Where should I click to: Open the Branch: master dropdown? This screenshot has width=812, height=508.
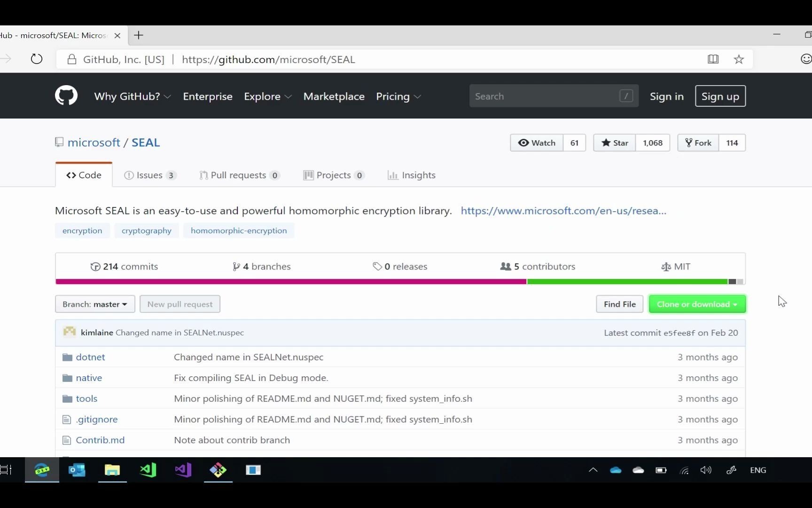point(95,304)
